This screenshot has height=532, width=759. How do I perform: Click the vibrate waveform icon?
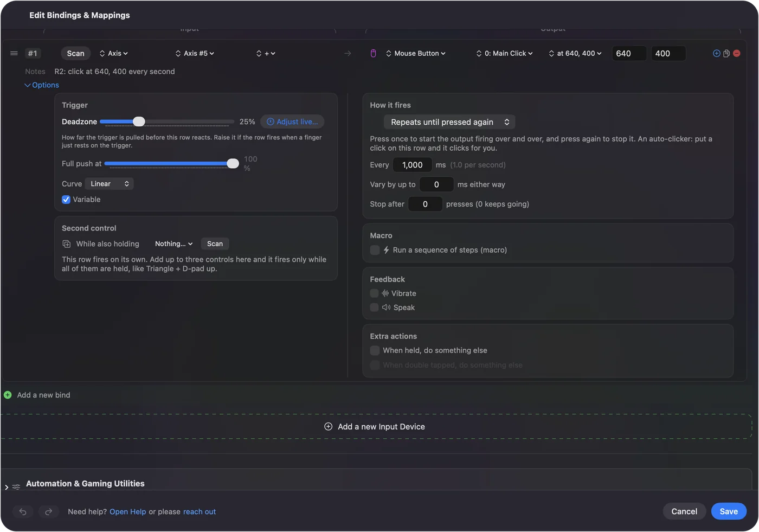385,293
